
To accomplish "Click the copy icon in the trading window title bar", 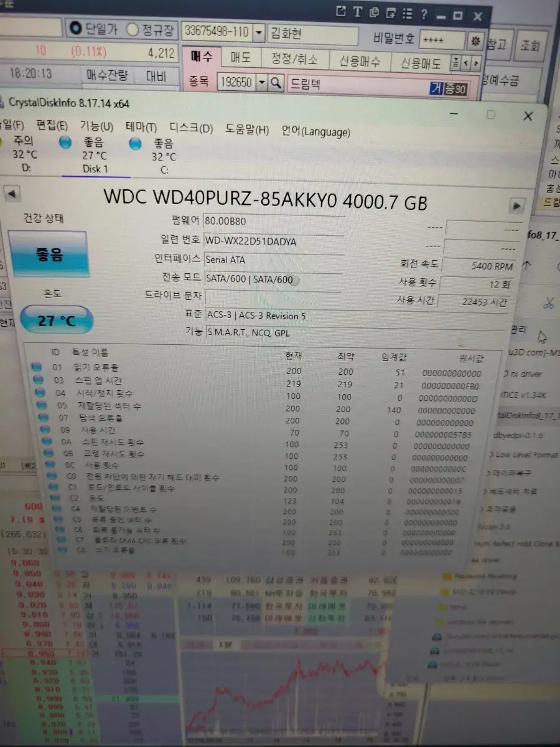I will pos(374,12).
